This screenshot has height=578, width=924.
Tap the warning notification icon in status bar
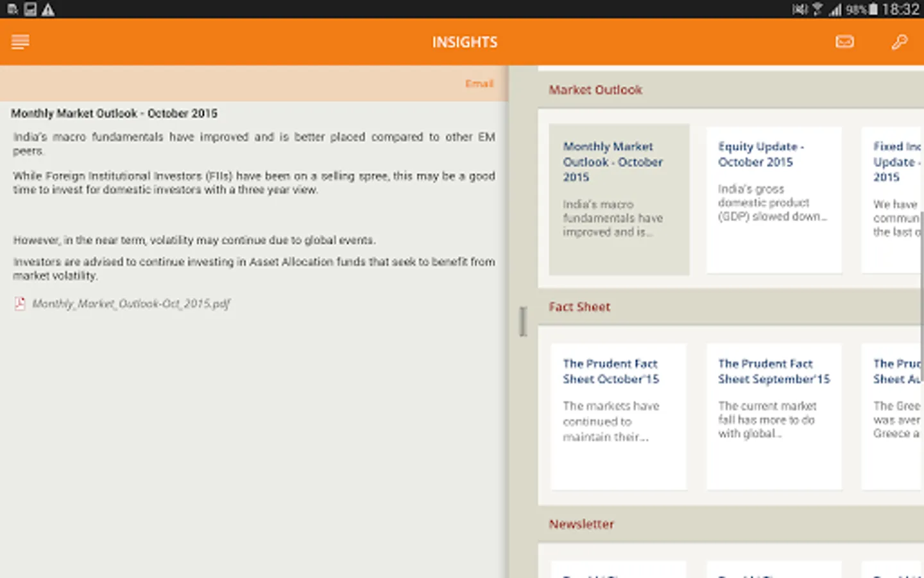coord(48,9)
